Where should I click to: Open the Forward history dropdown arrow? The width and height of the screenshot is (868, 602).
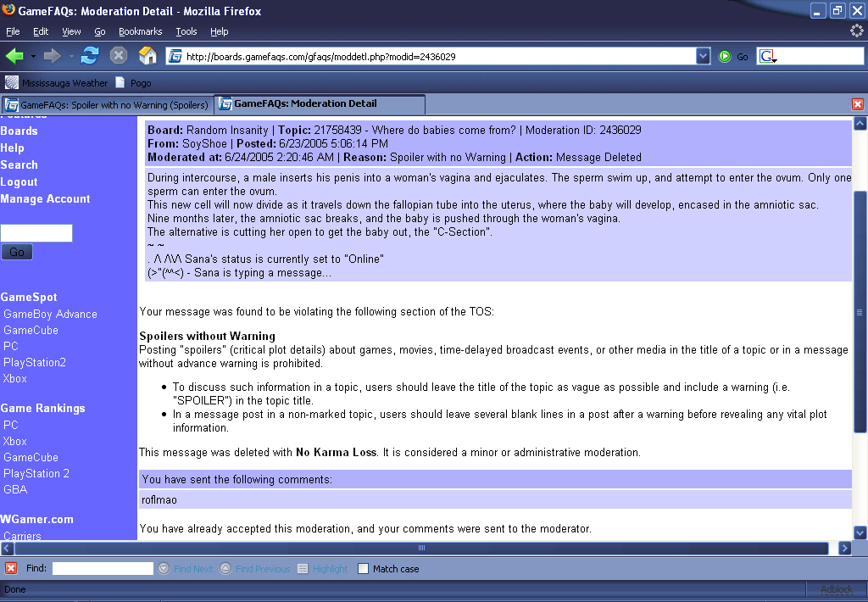pyautogui.click(x=71, y=57)
